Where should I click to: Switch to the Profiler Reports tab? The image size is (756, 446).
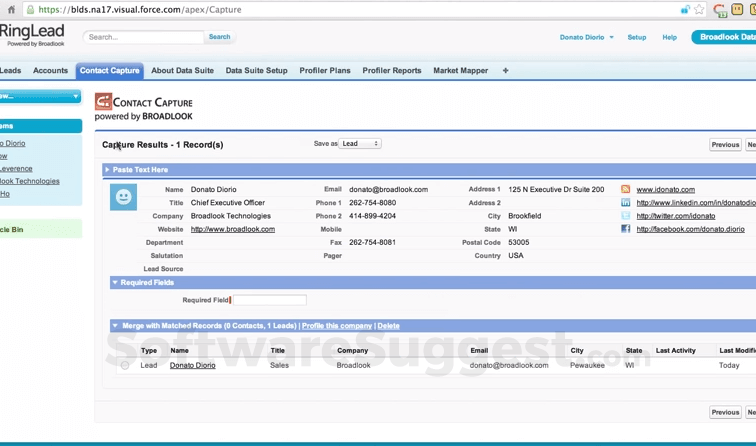[391, 71]
